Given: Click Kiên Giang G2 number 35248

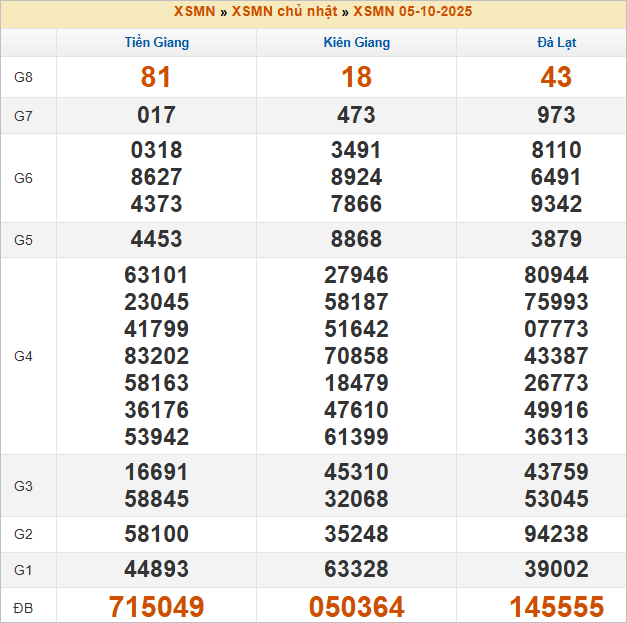Looking at the screenshot, I should [356, 534].
